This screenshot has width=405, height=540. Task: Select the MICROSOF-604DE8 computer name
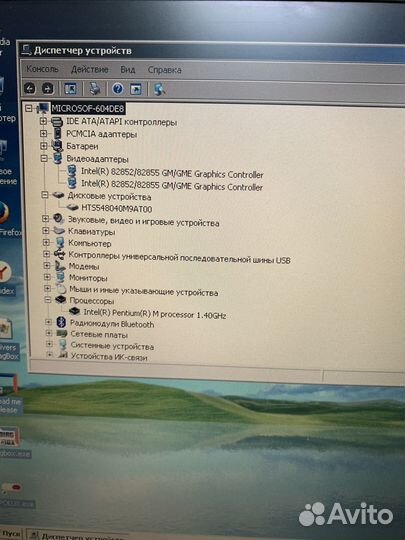click(x=88, y=109)
